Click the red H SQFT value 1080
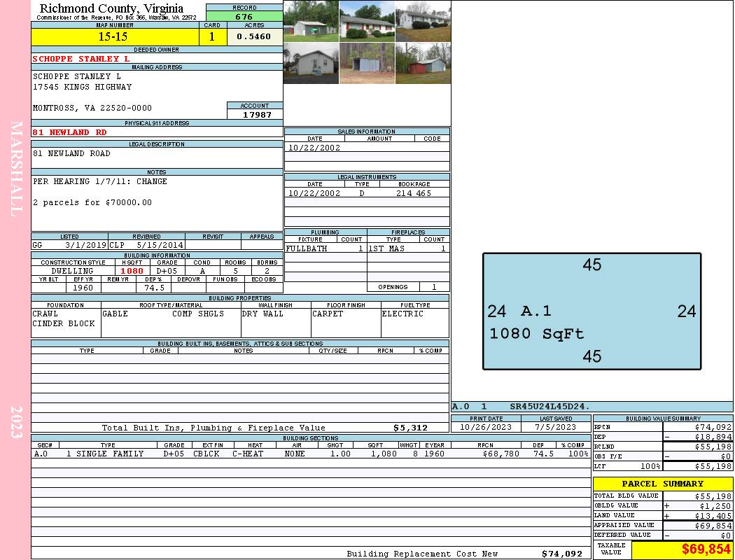This screenshot has width=735, height=560. click(x=132, y=271)
